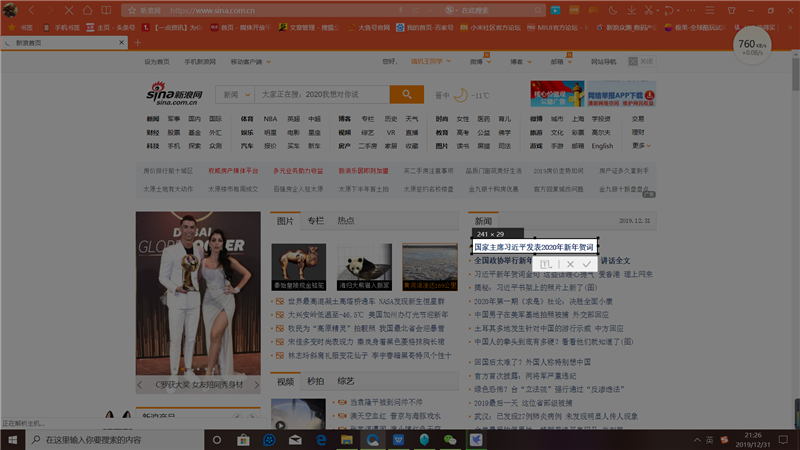Open the downloads icon in browser toolbar
This screenshot has height=450, width=800.
pyautogui.click(x=632, y=10)
